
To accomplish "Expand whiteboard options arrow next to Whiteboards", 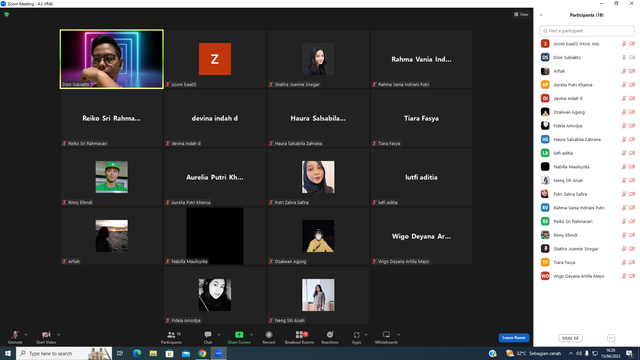I will 398,335.
